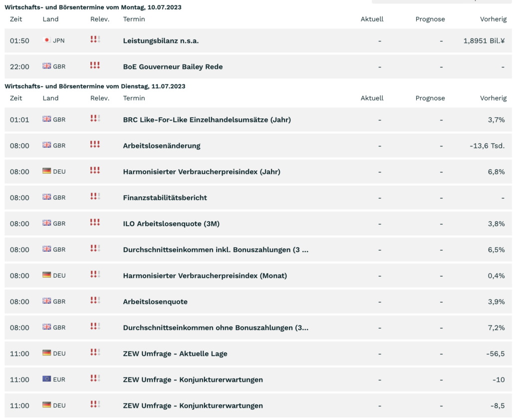The width and height of the screenshot is (514, 420).
Task: Click the relevance marks for BRC Like-For-Like Einzelhandelsumsätze
Action: [x=95, y=119]
